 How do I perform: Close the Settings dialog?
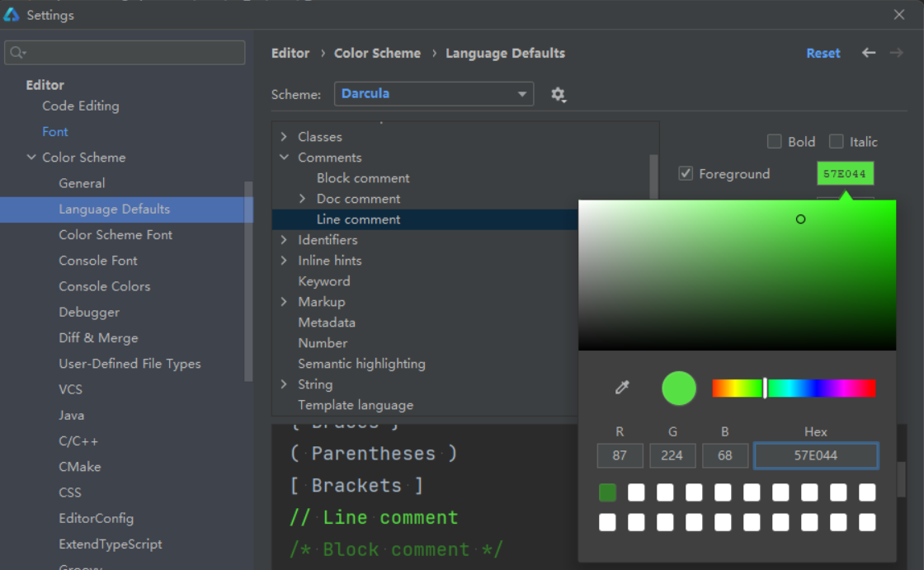pyautogui.click(x=898, y=15)
